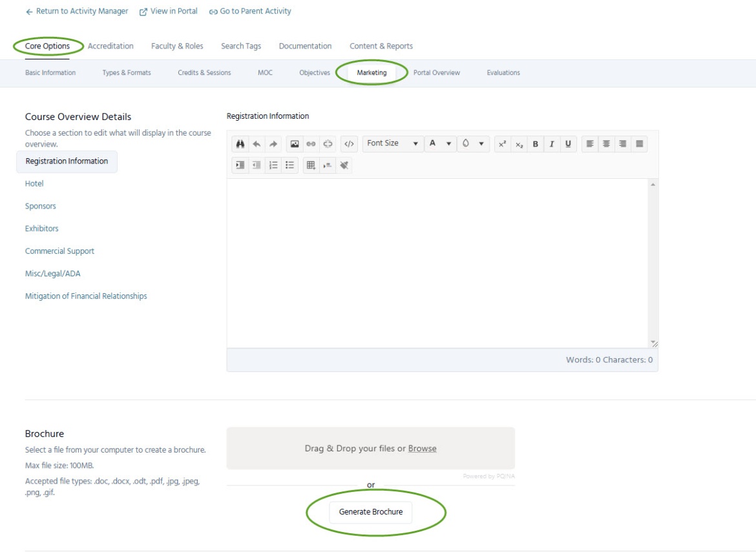The width and height of the screenshot is (756, 552).
Task: Click the Browse link to upload files
Action: [422, 449]
